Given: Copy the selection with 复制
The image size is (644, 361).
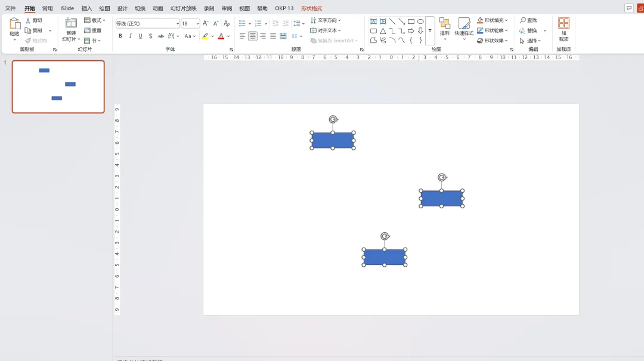Looking at the screenshot, I should point(33,30).
